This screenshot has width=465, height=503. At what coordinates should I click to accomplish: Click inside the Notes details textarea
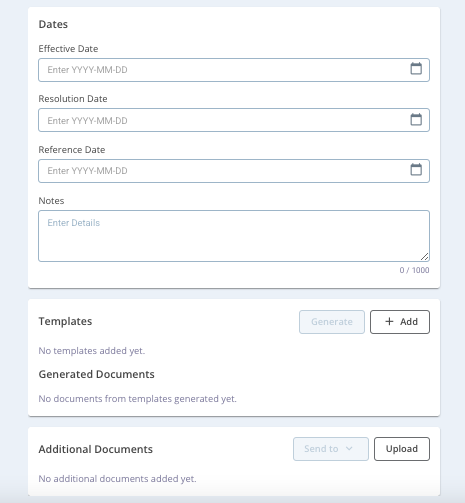(234, 236)
